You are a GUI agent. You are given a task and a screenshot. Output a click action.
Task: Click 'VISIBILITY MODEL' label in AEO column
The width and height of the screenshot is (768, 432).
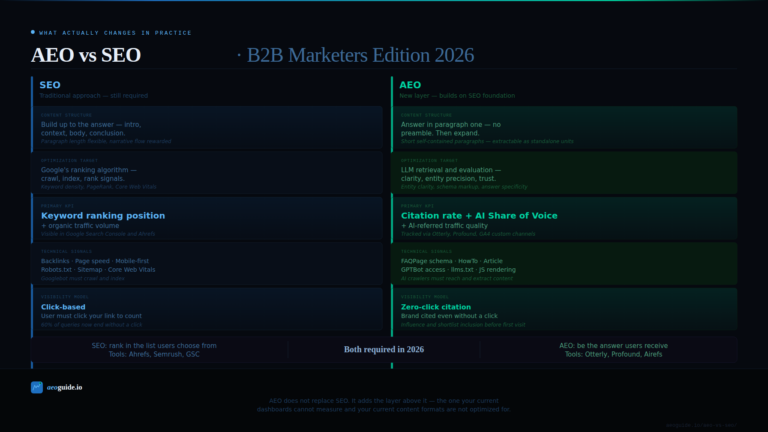click(x=425, y=297)
